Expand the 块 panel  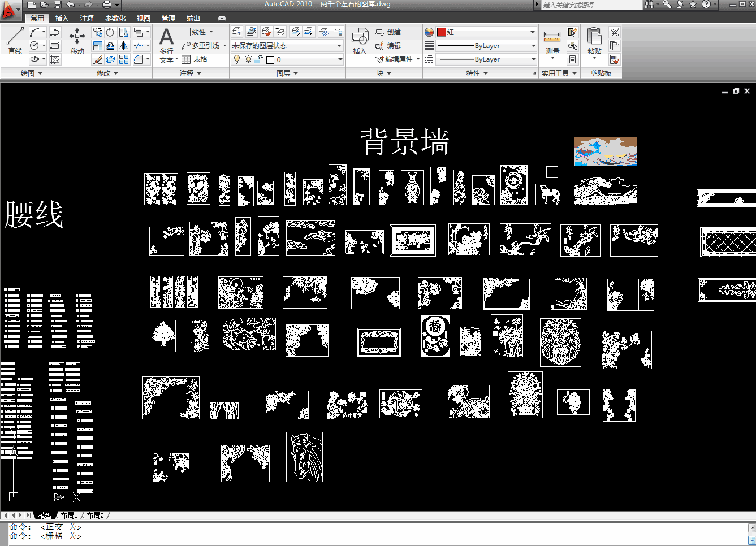[384, 73]
